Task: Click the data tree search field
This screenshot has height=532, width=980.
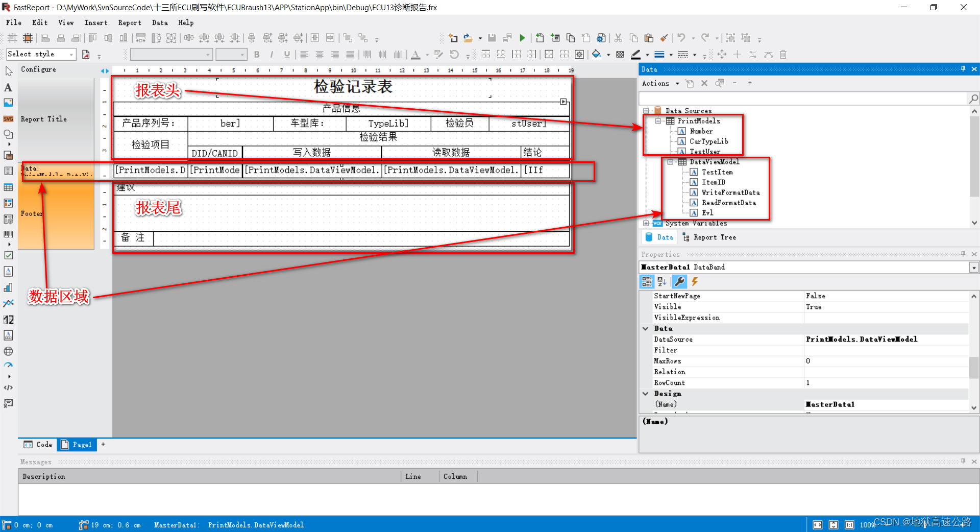Action: 801,98
